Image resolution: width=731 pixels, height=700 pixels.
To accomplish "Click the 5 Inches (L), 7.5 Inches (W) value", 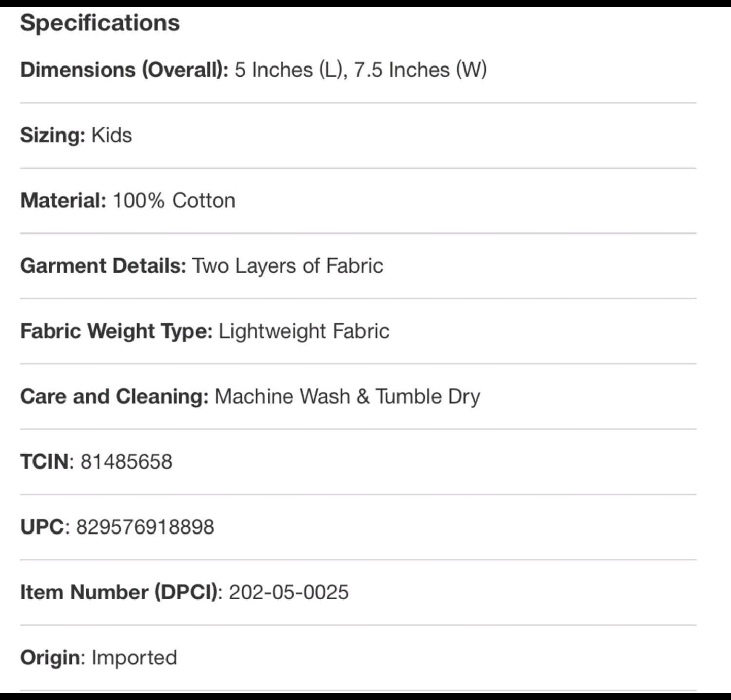I will 360,70.
